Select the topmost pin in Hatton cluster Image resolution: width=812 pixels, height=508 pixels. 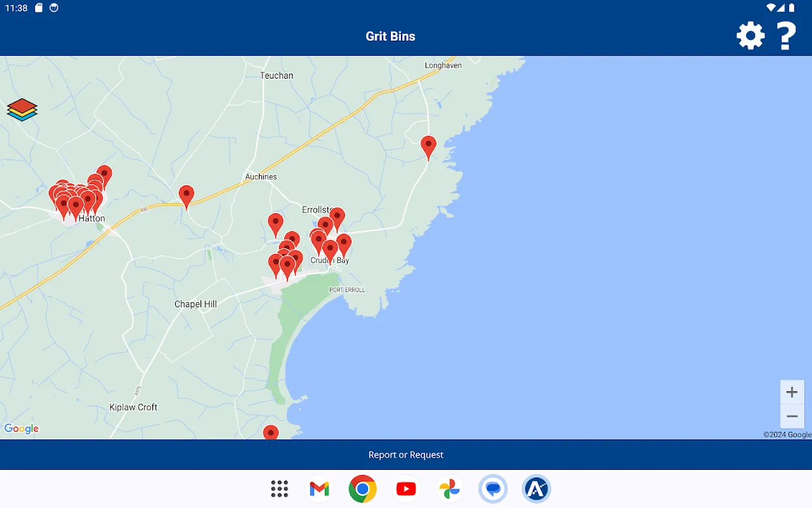[104, 175]
